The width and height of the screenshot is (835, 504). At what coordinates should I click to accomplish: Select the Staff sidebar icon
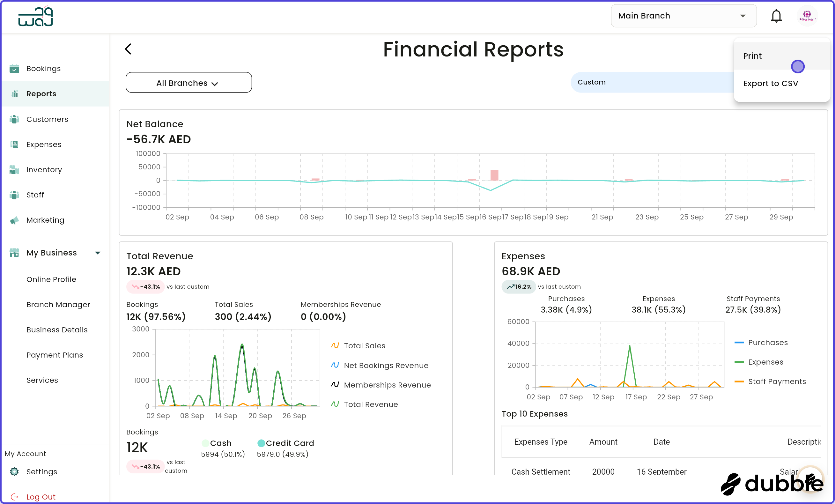[14, 195]
